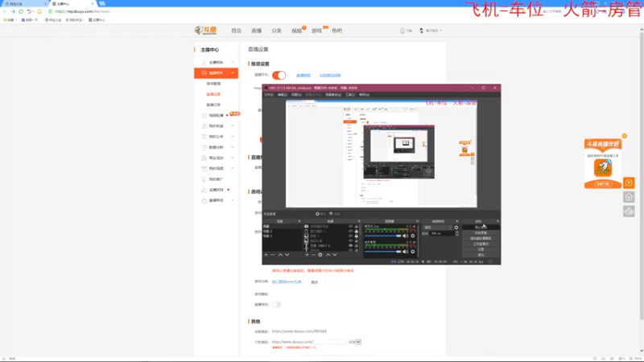Toggle the lock on second source row
This screenshot has width=644, height=362.
[356, 231]
